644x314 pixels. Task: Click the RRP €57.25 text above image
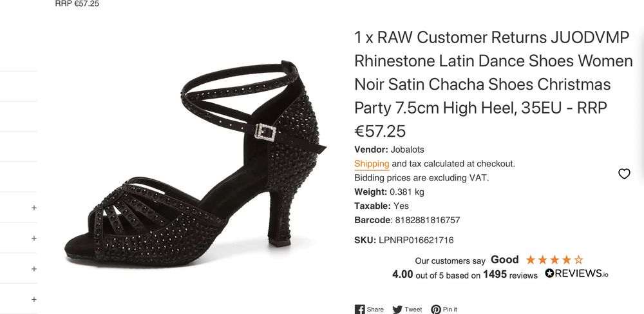(77, 4)
